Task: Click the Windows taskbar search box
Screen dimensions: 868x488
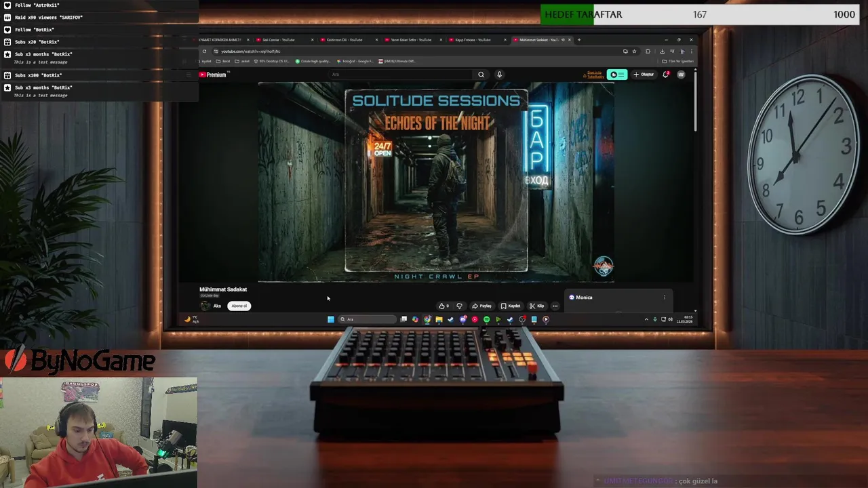Action: [x=367, y=319]
